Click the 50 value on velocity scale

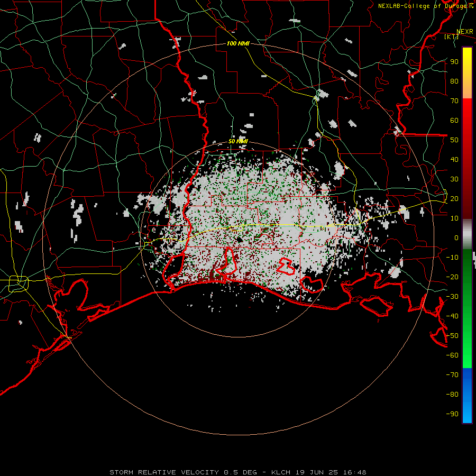(454, 140)
